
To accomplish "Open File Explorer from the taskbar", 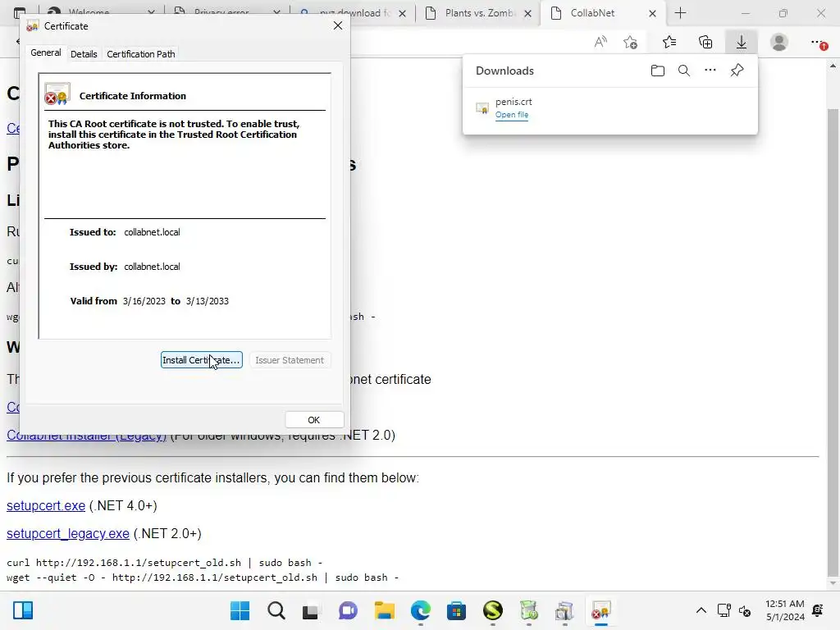I will click(384, 610).
